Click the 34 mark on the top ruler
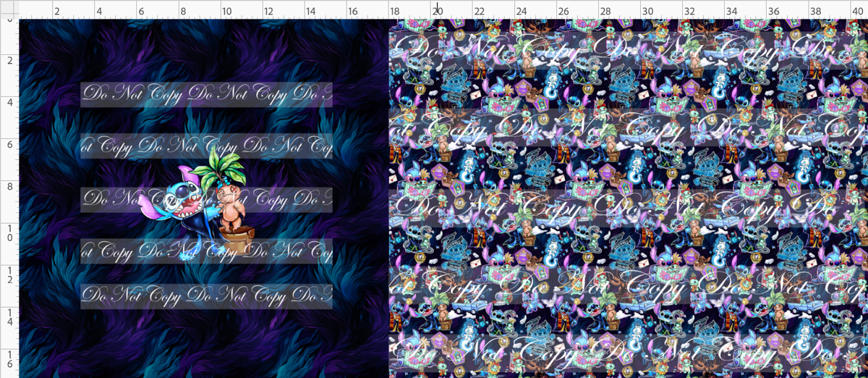This screenshot has height=378, width=868. [x=732, y=12]
